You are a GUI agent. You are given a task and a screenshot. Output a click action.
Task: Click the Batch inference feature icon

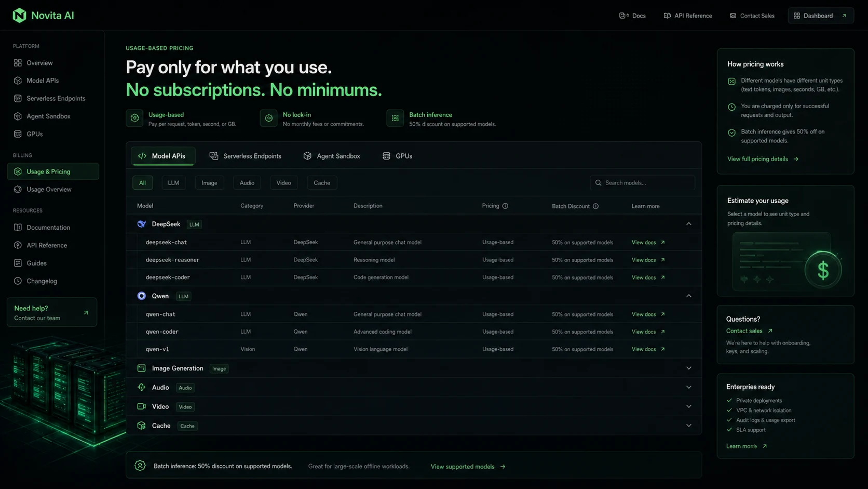coord(395,118)
